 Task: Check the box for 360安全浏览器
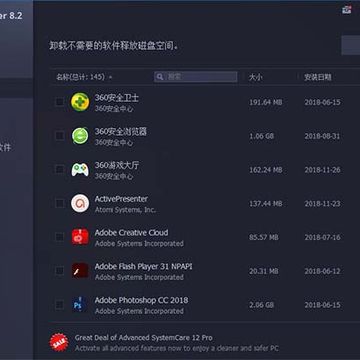tap(59, 136)
